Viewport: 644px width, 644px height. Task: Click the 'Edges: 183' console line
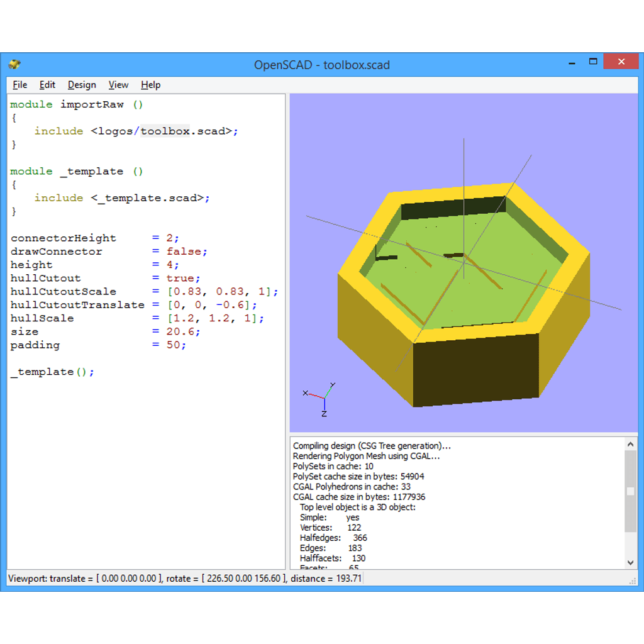[x=331, y=548]
